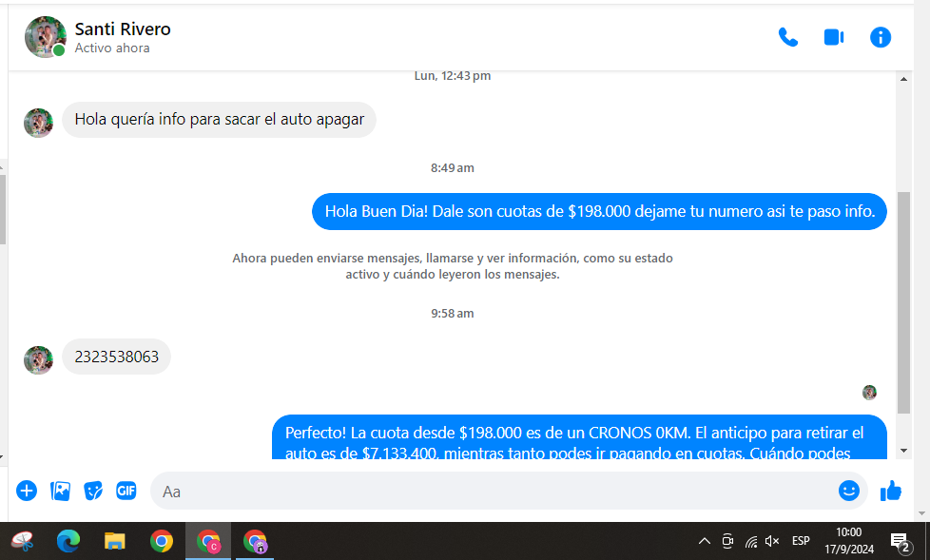This screenshot has height=560, width=930.
Task: Start a voice call with Santi Rivero
Action: click(787, 37)
